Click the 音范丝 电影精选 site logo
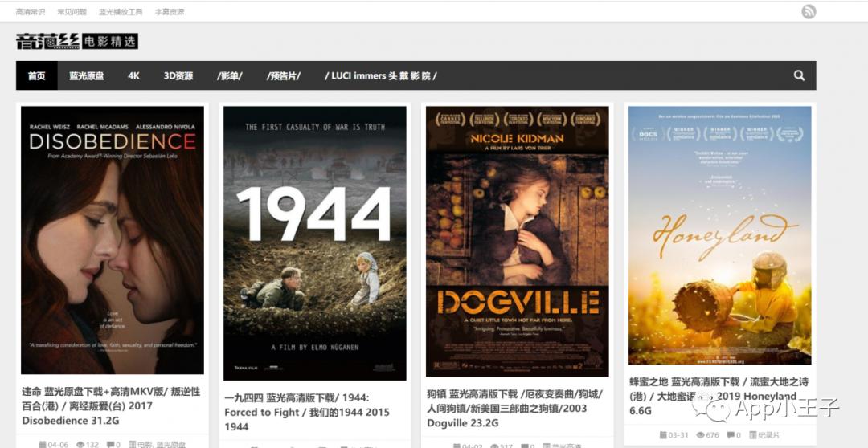This screenshot has width=868, height=448. pyautogui.click(x=77, y=42)
